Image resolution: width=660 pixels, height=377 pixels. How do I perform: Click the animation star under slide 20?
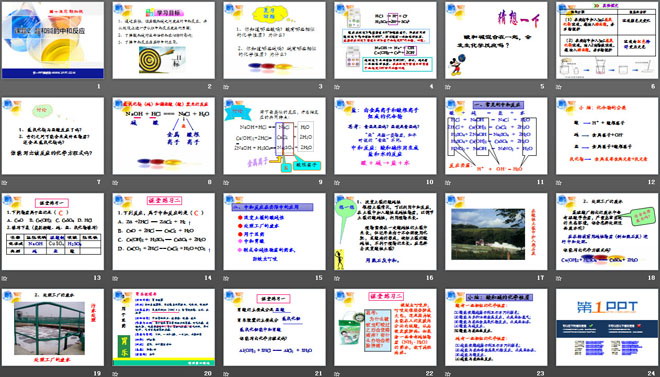pos(115,374)
